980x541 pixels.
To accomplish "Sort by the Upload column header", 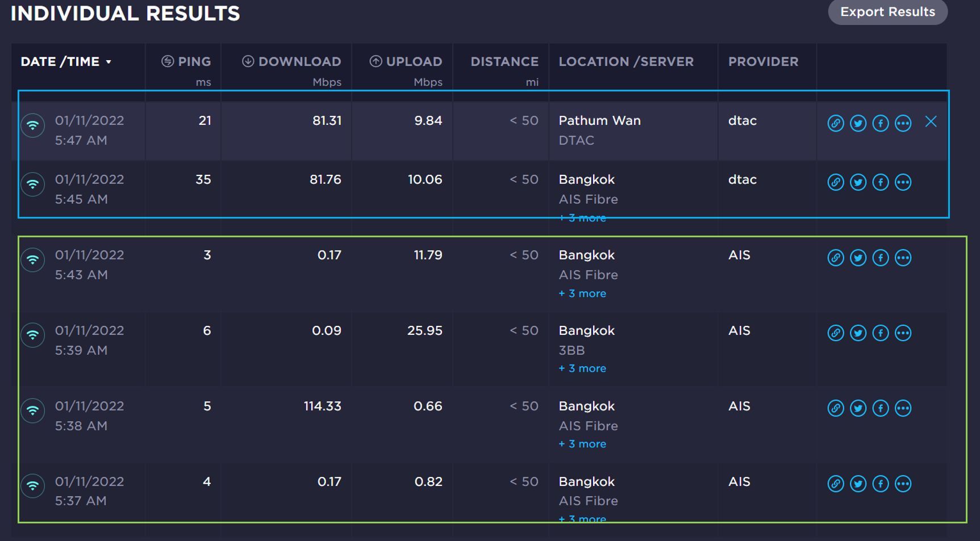I will pyautogui.click(x=406, y=61).
